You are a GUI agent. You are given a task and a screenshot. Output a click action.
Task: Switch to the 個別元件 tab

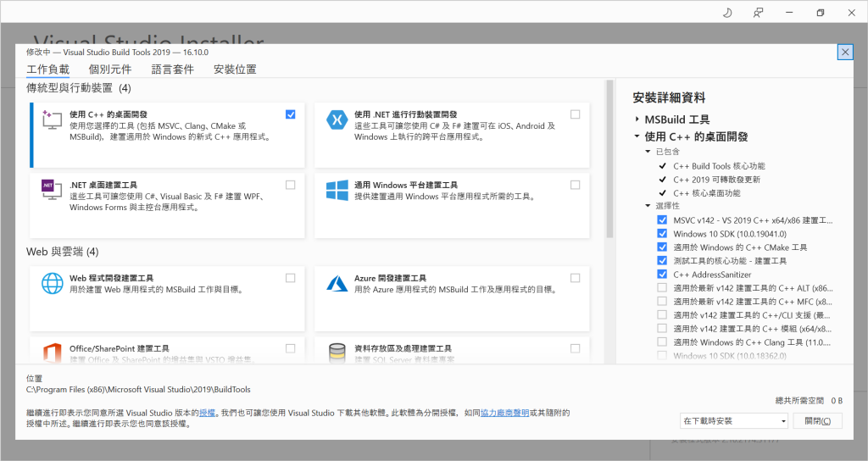point(110,69)
